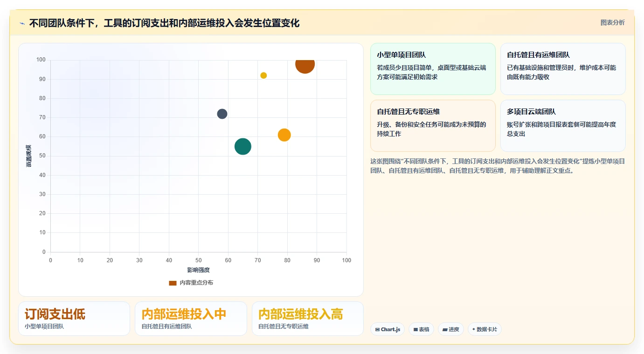Click the small yellow bubble near 92

coord(263,75)
